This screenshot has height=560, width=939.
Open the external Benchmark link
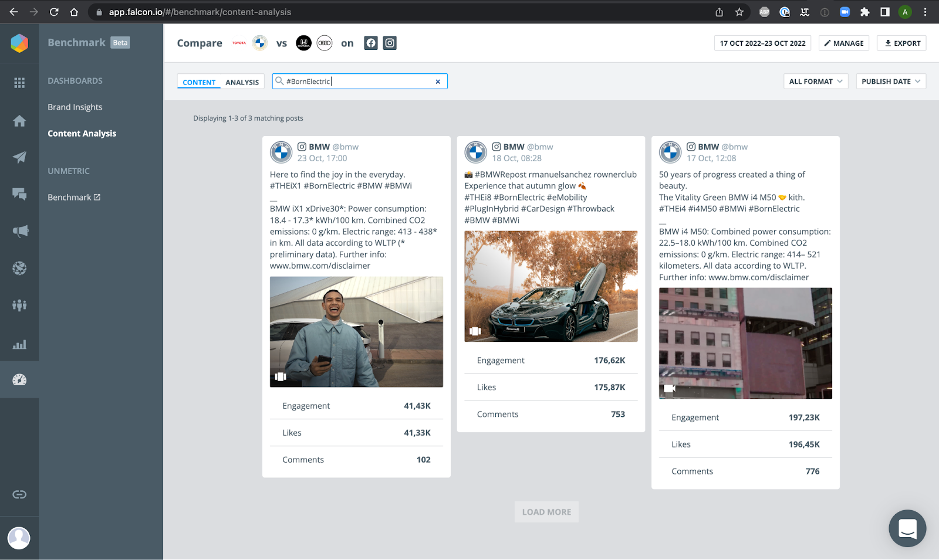74,197
